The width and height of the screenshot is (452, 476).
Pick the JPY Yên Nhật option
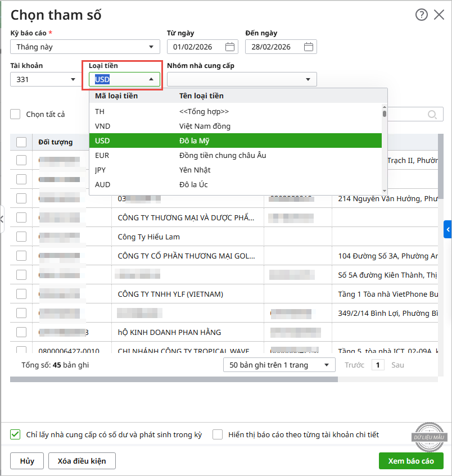pyautogui.click(x=235, y=170)
